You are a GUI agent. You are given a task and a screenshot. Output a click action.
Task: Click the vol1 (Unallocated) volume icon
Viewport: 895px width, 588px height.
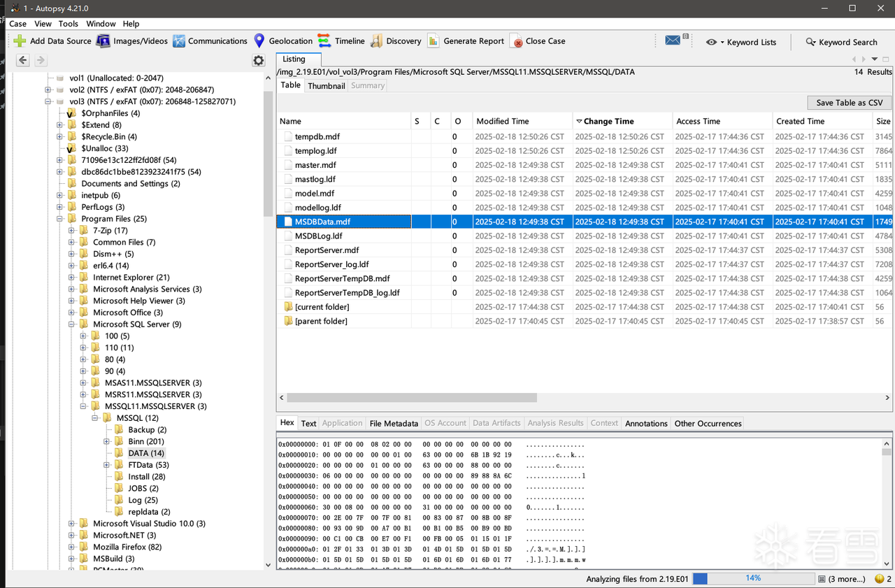tap(60, 78)
